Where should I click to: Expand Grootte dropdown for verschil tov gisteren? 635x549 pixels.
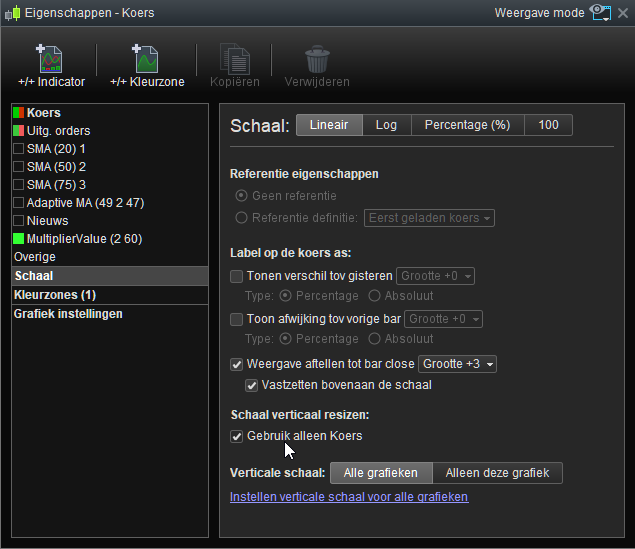click(x=435, y=276)
